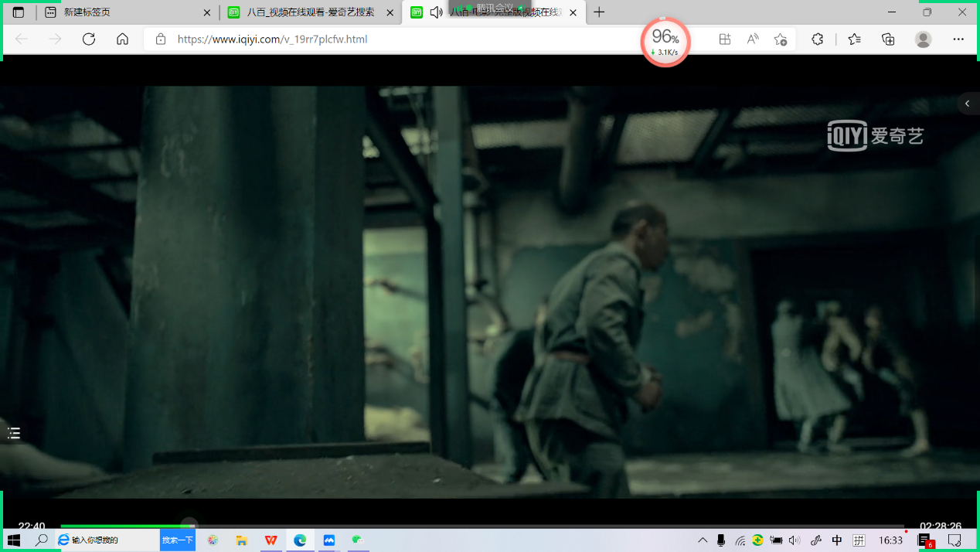This screenshot has width=980, height=552.
Task: Open the favorites list
Action: coord(854,39)
